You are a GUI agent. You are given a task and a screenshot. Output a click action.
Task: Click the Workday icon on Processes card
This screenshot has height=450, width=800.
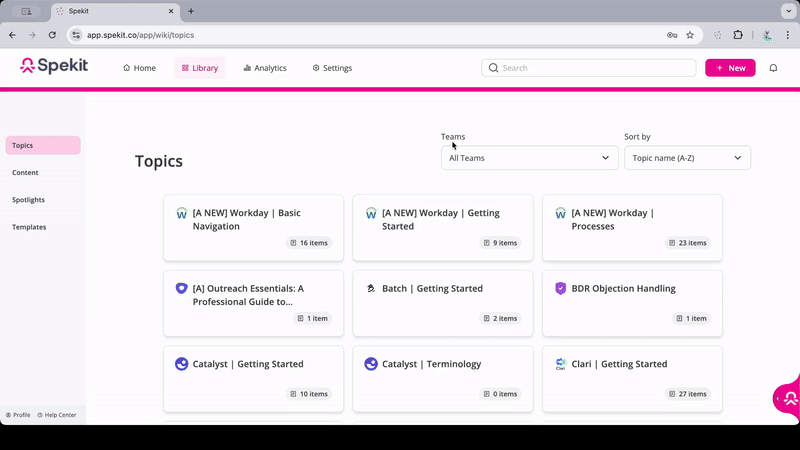(560, 213)
